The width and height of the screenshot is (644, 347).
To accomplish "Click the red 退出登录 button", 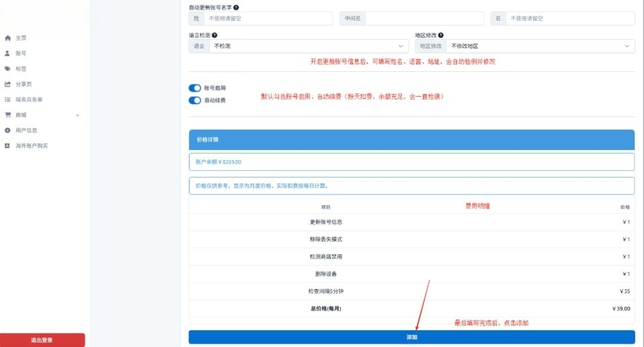I will click(42, 340).
